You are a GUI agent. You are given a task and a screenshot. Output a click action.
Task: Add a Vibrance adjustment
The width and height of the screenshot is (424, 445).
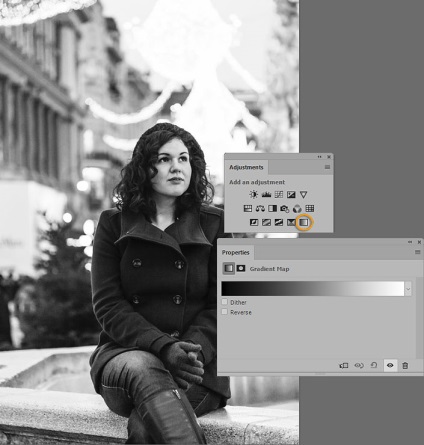pyautogui.click(x=303, y=194)
